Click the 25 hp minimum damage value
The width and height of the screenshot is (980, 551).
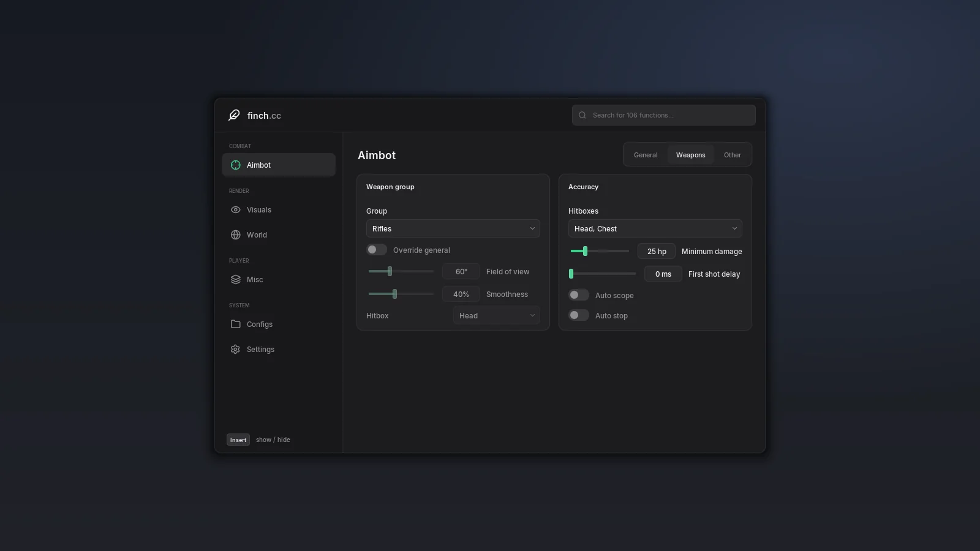click(x=657, y=251)
